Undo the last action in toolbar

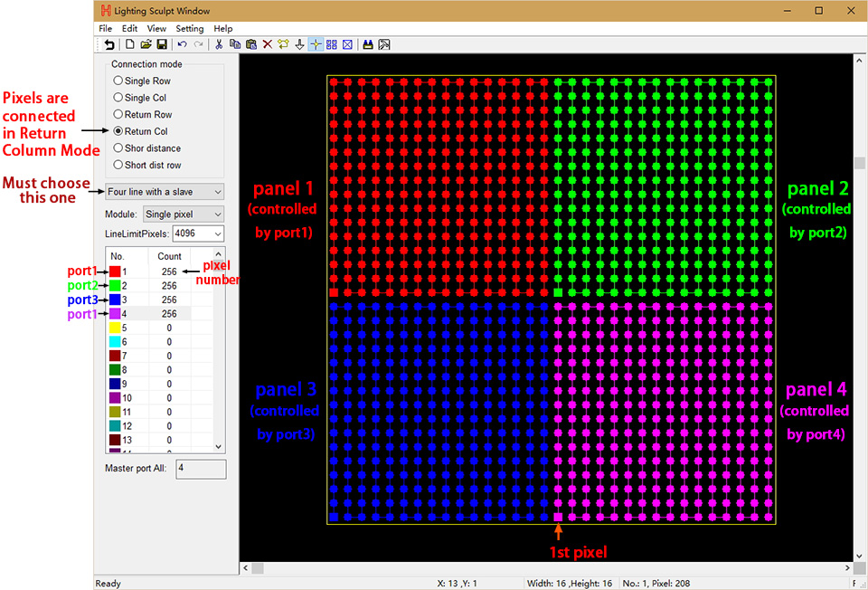pos(182,44)
